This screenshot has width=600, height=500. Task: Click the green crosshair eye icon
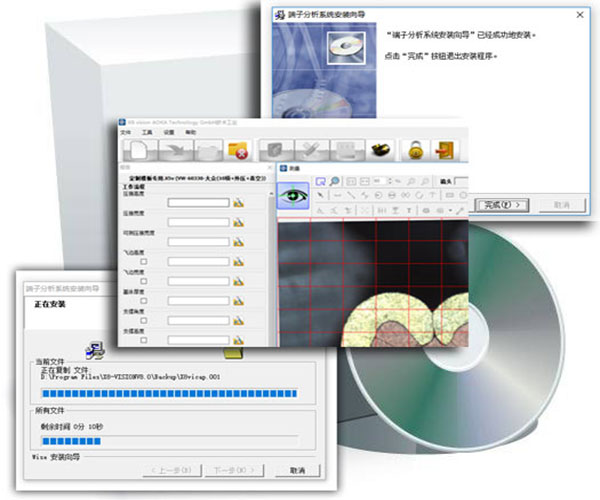point(293,196)
